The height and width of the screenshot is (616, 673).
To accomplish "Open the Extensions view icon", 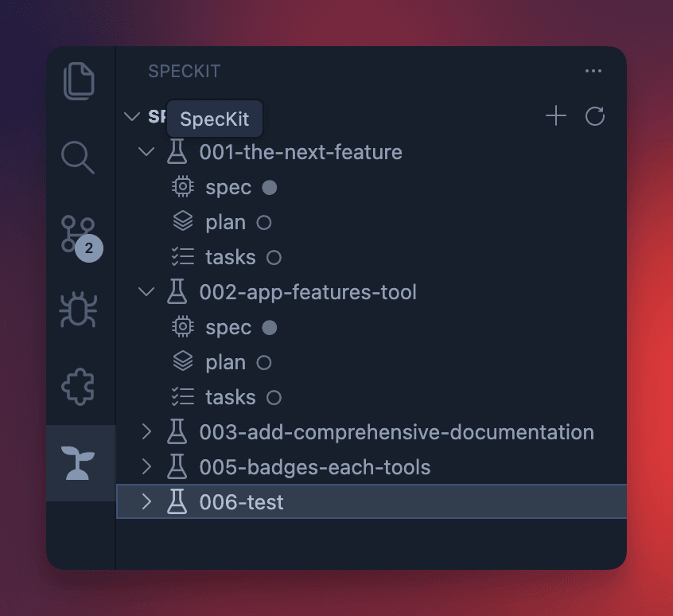I will (79, 387).
